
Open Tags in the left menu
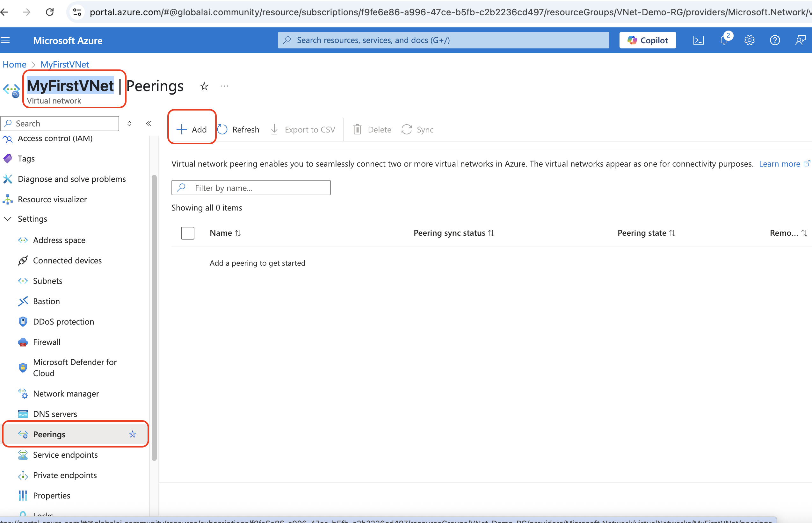[26, 159]
